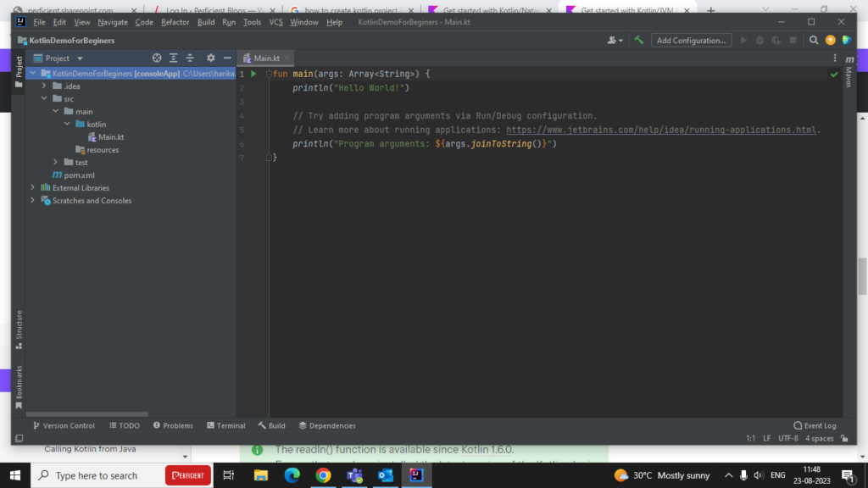Click the Windows taskbar search box
Screen dimensions: 868x488
click(96, 475)
